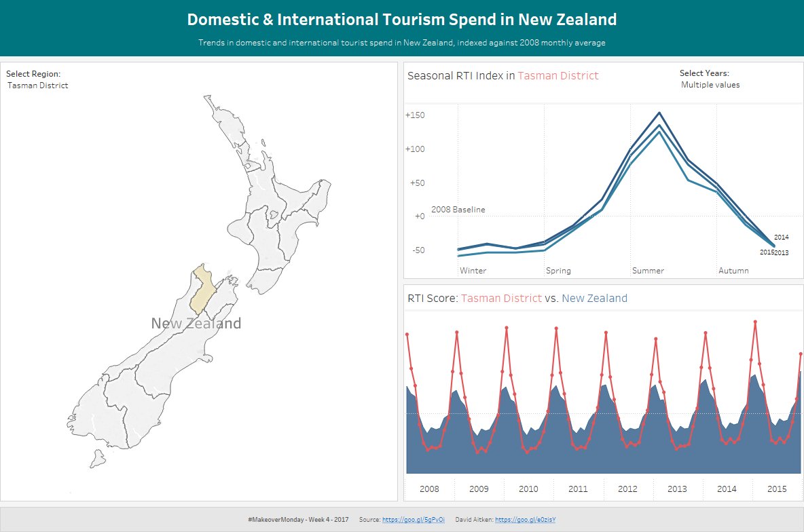This screenshot has width=804, height=532.
Task: Click the 2013 year label on RTI Score axis
Action: (x=677, y=489)
